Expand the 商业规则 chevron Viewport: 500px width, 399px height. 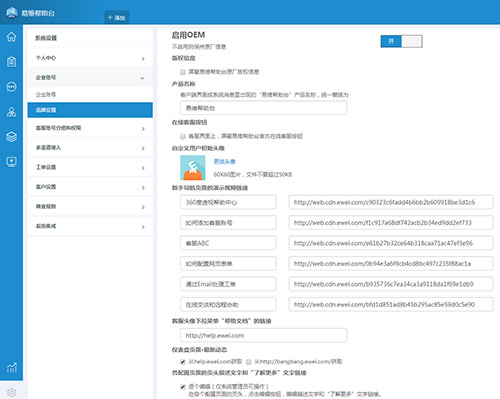(143, 207)
